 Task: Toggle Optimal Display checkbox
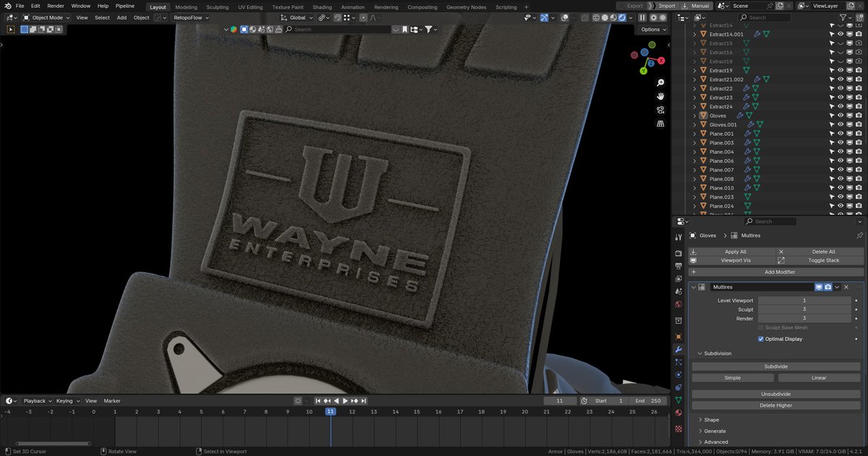[x=761, y=339]
